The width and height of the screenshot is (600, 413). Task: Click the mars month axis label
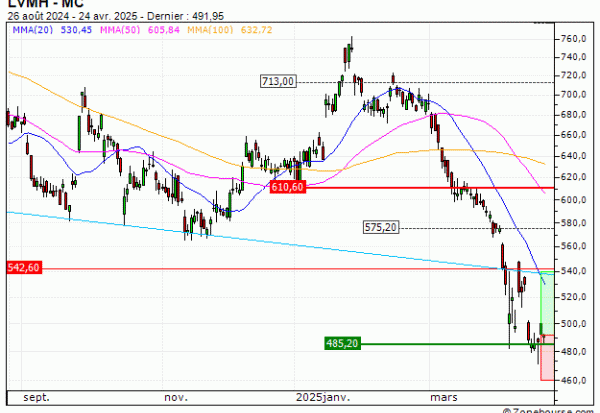(444, 398)
